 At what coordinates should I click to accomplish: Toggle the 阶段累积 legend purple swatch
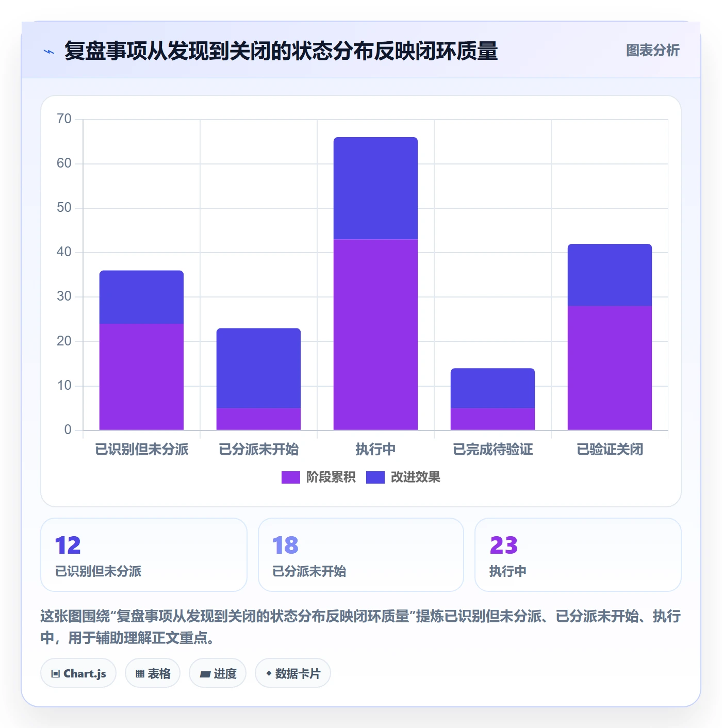(290, 477)
